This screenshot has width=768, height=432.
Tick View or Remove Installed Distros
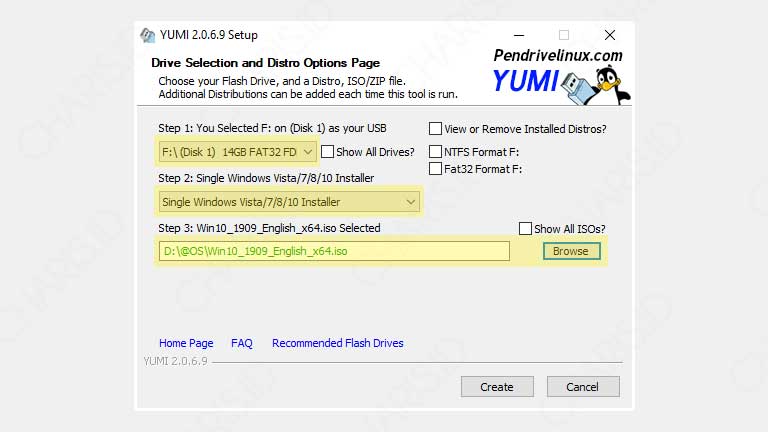click(x=435, y=129)
